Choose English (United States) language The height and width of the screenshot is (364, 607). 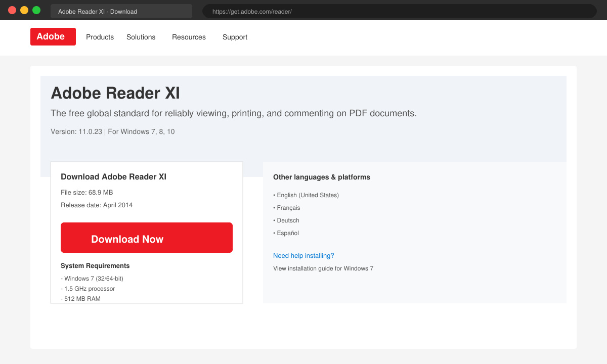[306, 195]
